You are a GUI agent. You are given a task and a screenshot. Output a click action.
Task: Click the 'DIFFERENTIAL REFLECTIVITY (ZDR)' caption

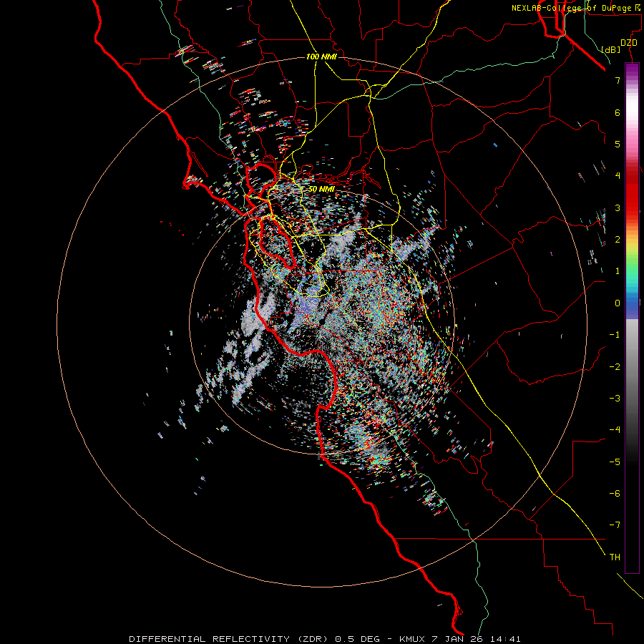(228, 639)
